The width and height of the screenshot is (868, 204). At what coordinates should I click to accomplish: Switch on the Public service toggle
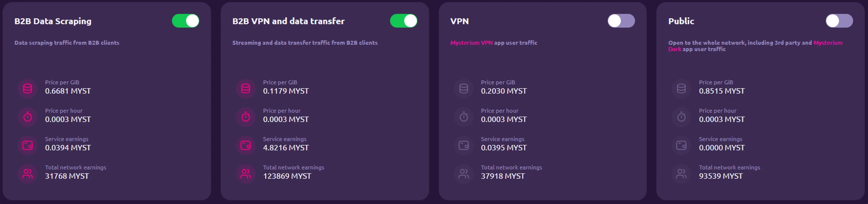point(839,21)
